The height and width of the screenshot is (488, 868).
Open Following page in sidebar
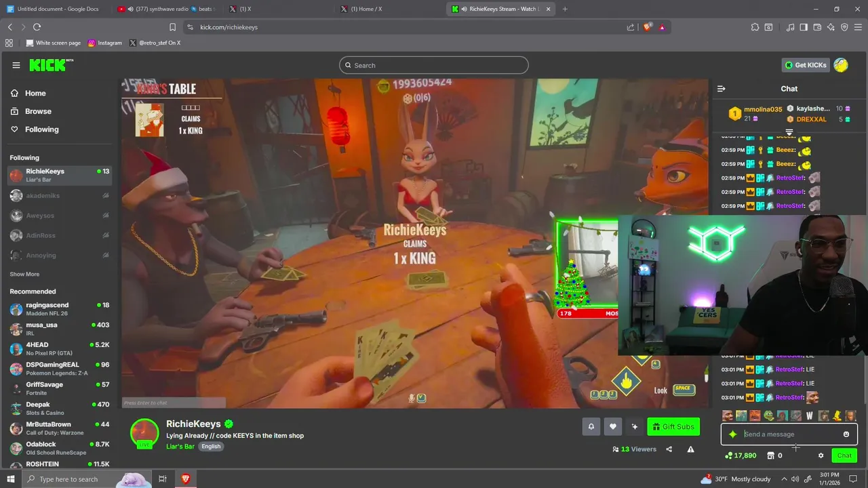[41, 129]
